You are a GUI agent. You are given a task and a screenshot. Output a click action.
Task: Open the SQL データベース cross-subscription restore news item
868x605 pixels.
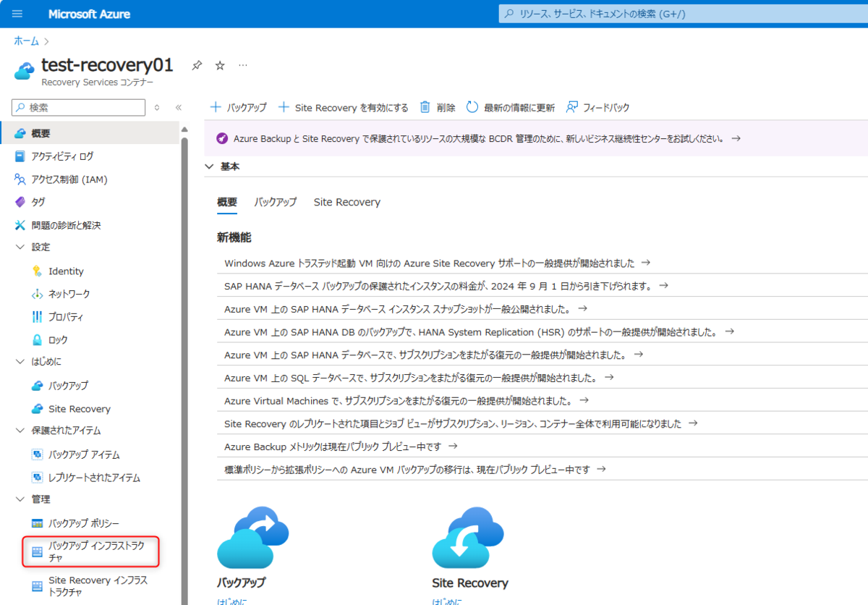tap(420, 378)
